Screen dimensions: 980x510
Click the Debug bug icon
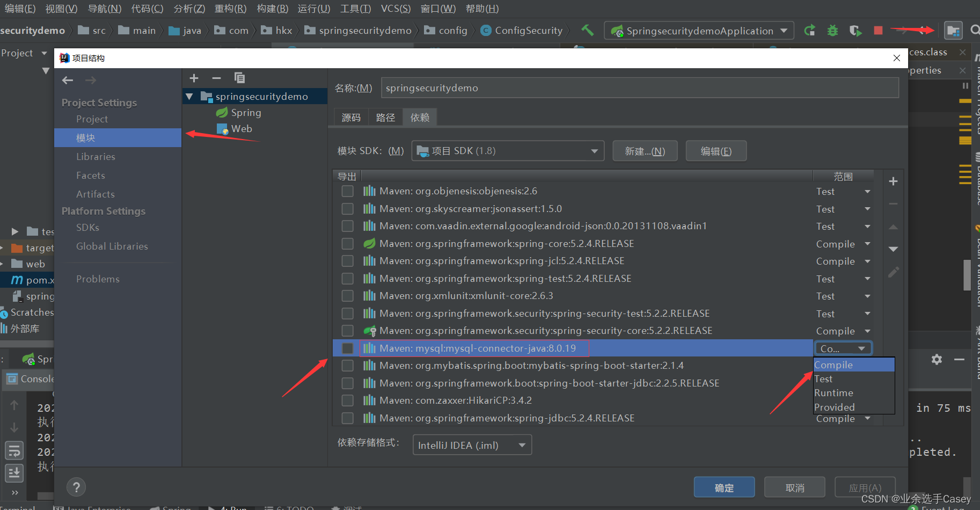click(832, 31)
